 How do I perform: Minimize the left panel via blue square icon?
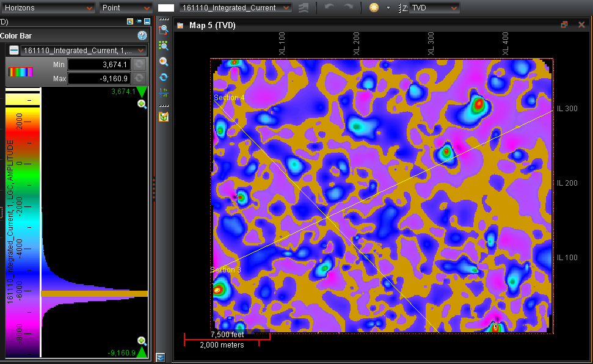tap(147, 21)
